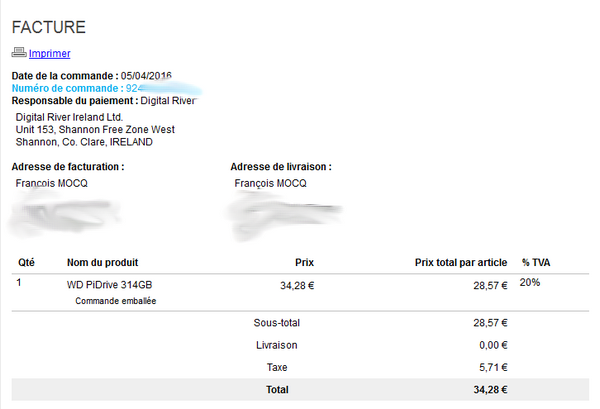Click the Adresse de livraison heading

[281, 167]
